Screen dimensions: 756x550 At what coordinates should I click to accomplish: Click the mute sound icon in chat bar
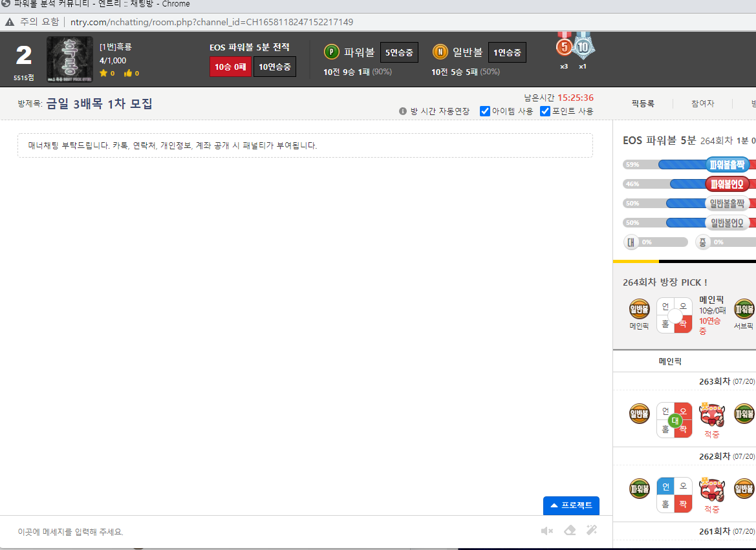(546, 531)
